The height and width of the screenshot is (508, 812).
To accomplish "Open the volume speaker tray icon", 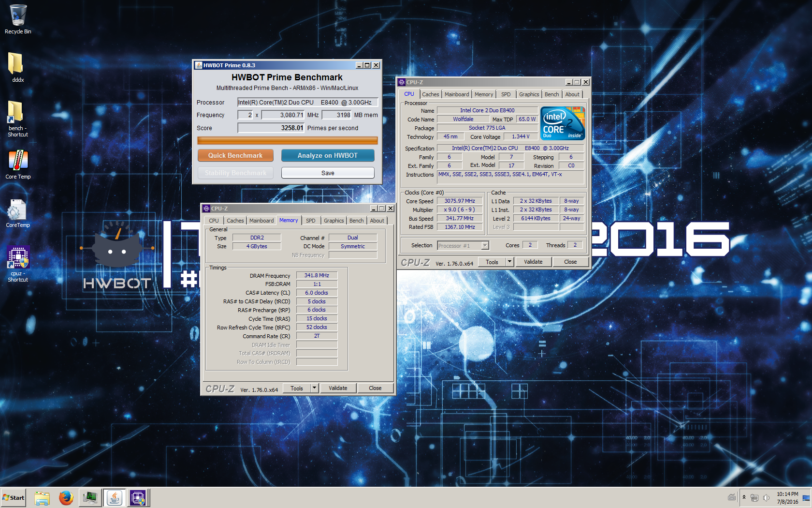I will click(766, 498).
